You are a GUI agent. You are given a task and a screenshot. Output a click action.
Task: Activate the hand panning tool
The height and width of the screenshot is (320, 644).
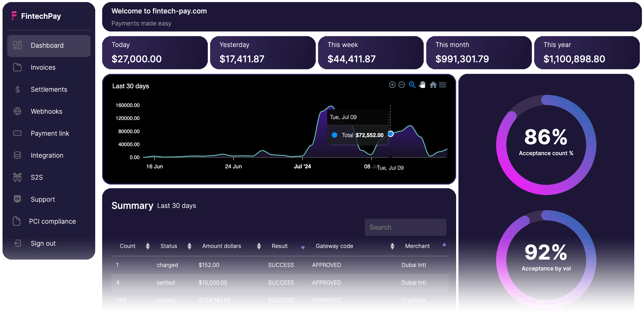pos(422,85)
